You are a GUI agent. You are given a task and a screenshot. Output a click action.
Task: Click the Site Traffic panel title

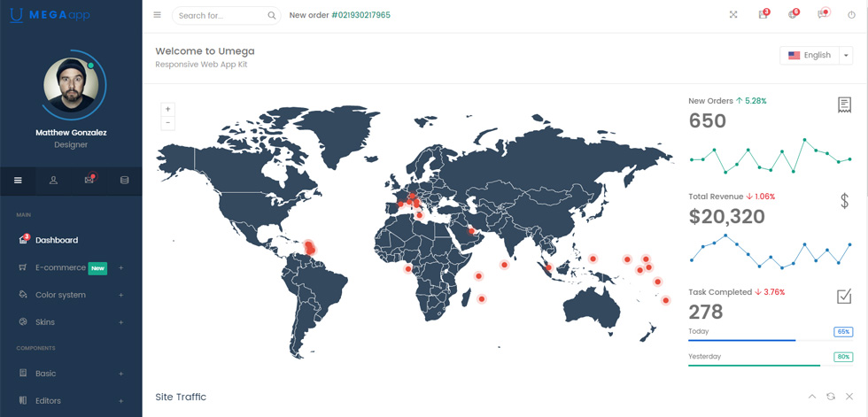tap(181, 397)
